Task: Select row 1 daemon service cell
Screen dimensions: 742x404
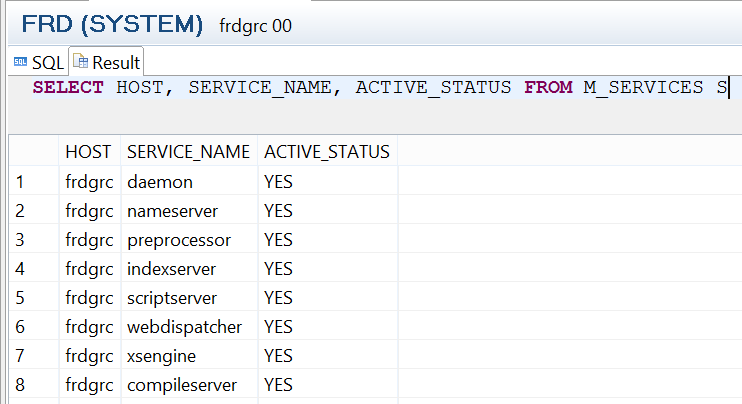Action: click(189, 182)
